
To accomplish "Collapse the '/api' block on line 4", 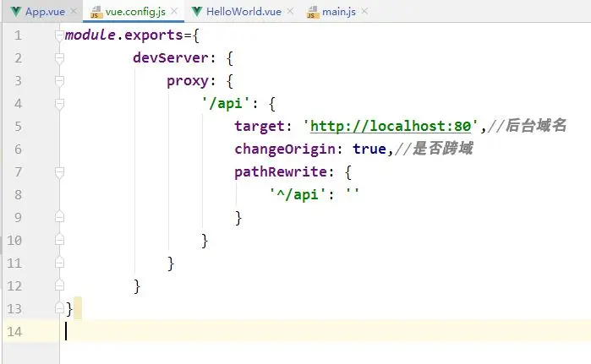I will 59,104.
